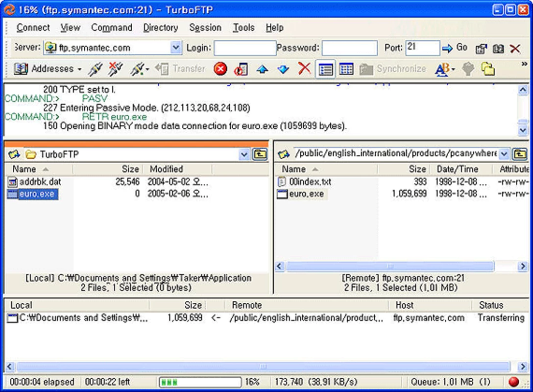Click the disconnect plug icon with red X
Screen dimensions: 533x392
click(115, 69)
